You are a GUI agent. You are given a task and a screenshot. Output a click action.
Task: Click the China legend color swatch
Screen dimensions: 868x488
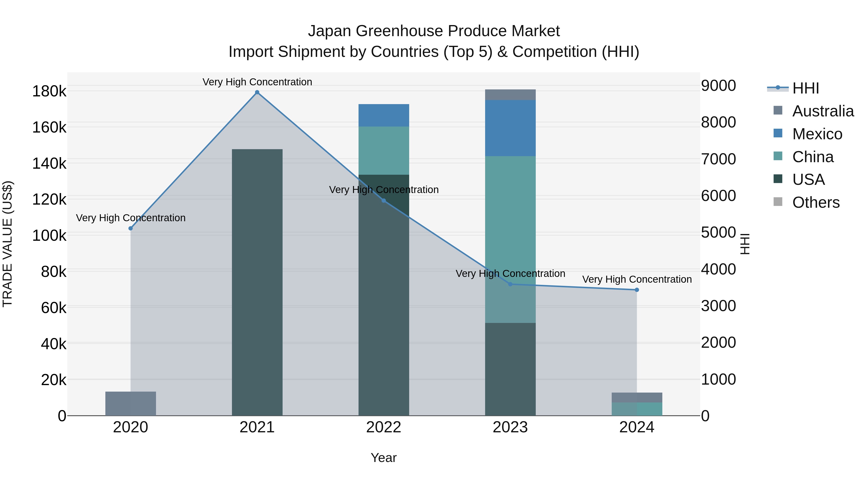coord(778,156)
